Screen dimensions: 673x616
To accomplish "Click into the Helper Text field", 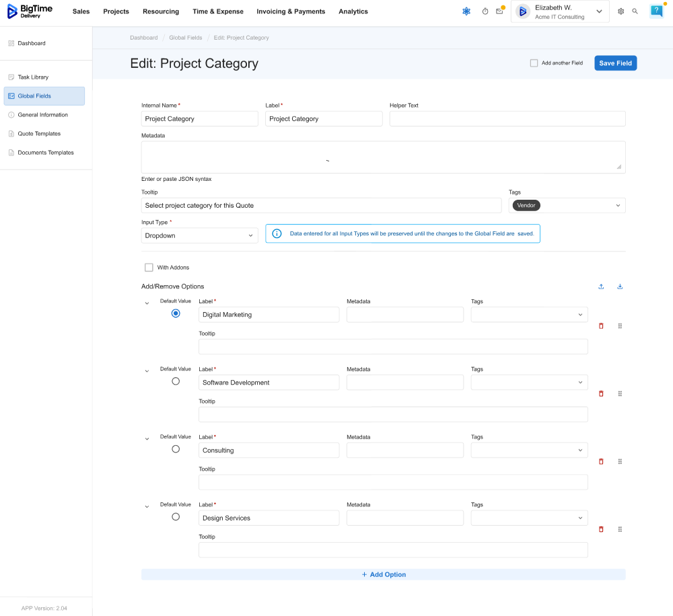I will coord(507,119).
